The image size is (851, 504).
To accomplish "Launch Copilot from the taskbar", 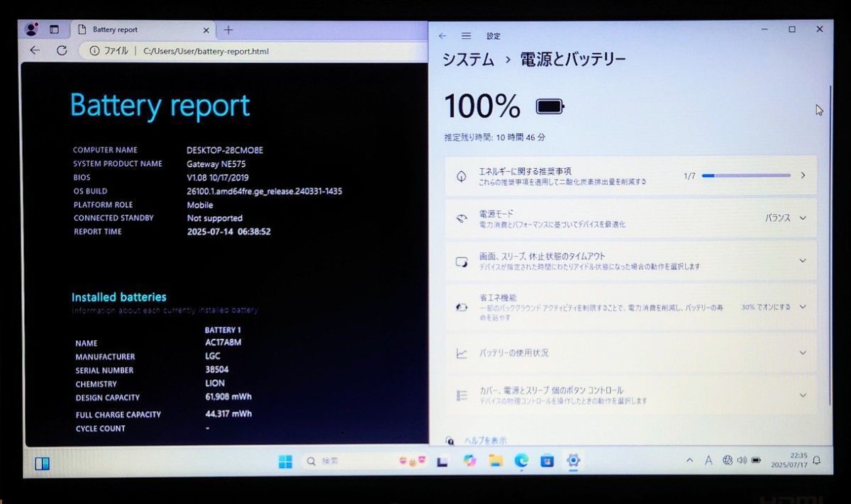I will pyautogui.click(x=469, y=461).
